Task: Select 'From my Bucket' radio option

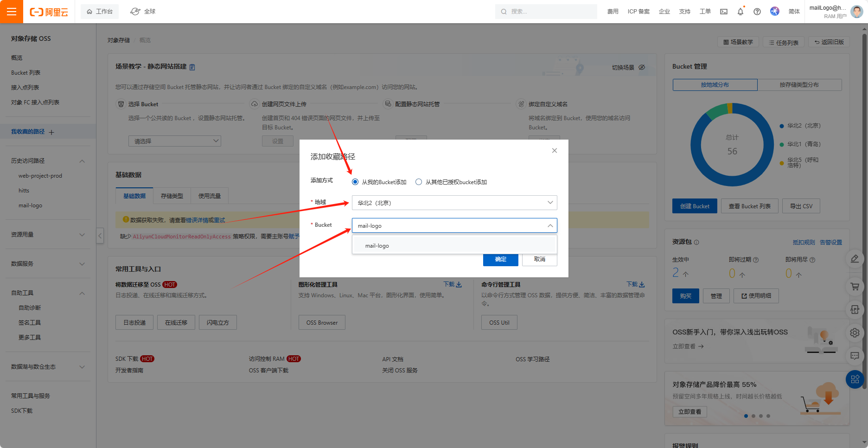Action: [x=355, y=182]
